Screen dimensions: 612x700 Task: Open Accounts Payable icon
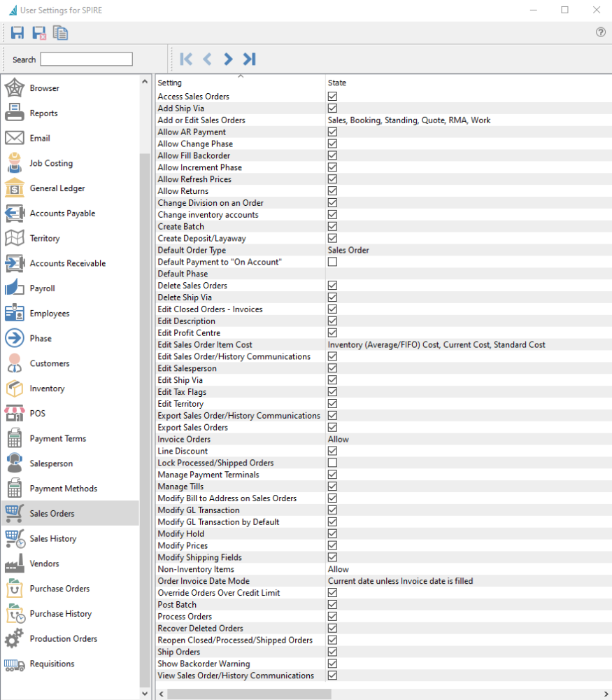[x=14, y=213]
